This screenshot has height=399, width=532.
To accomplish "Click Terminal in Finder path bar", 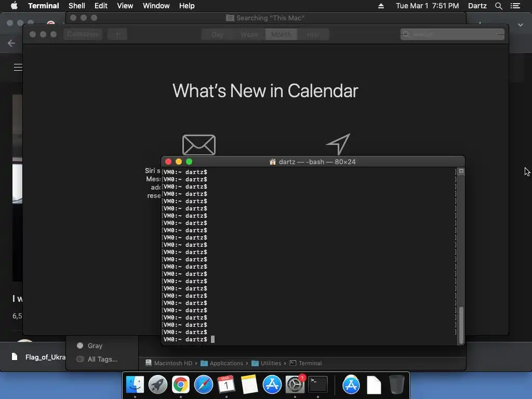I will click(305, 363).
